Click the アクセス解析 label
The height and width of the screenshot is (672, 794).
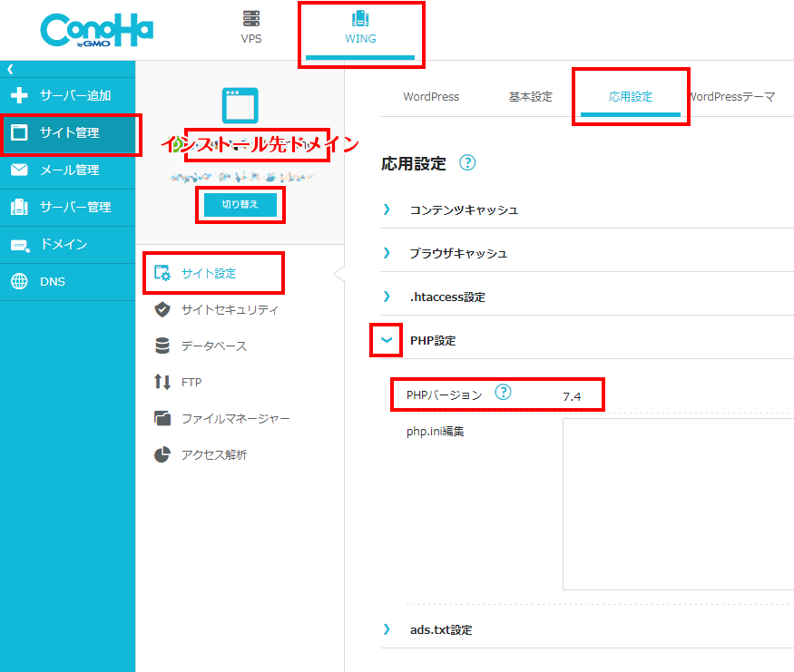[x=213, y=455]
